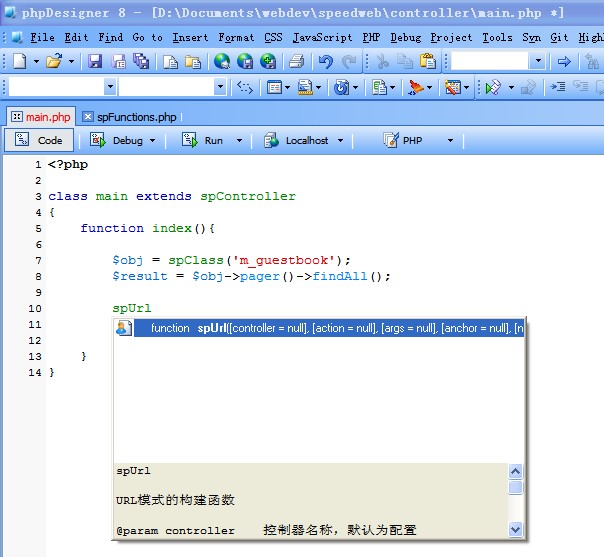This screenshot has height=557, width=604.
Task: Click the Redo icon
Action: coord(349,61)
